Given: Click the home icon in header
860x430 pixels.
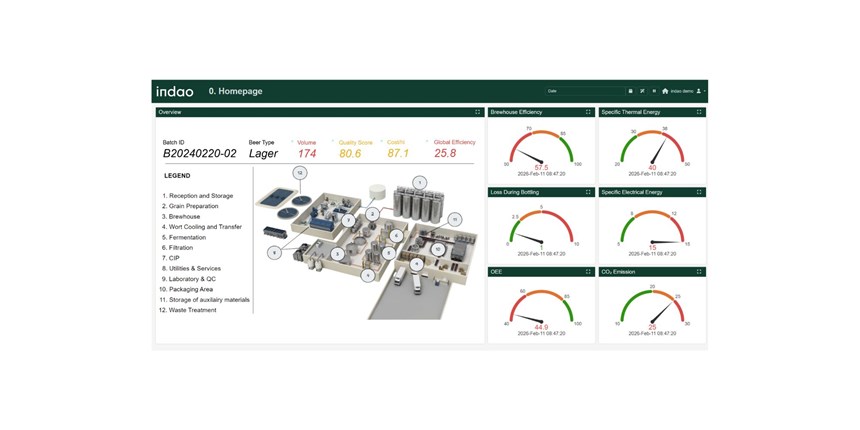Looking at the screenshot, I should (x=665, y=91).
